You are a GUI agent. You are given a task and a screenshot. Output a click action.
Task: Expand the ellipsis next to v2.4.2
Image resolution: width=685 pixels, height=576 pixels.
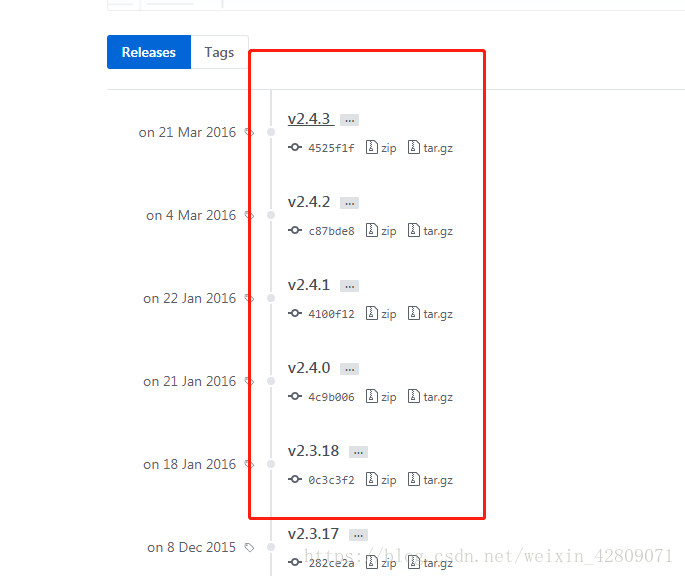coord(349,203)
